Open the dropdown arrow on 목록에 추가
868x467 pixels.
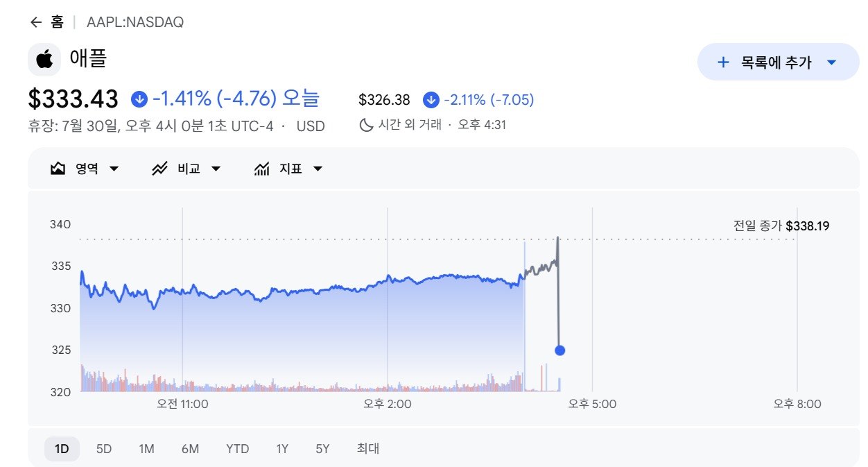click(833, 62)
